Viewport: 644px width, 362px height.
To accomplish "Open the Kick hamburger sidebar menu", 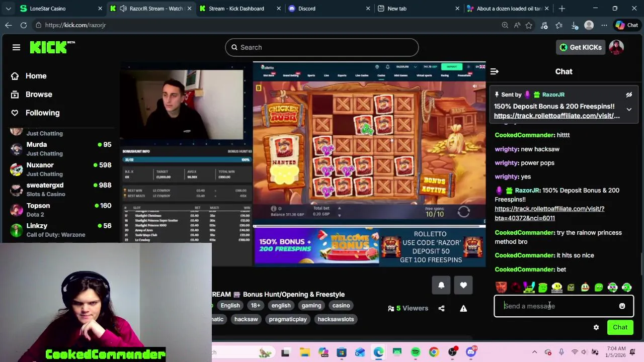I will pos(16,47).
